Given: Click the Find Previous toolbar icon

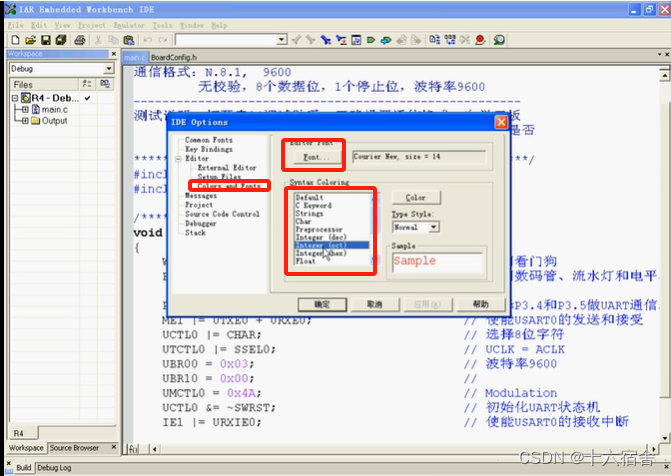Looking at the screenshot, I should point(296,40).
